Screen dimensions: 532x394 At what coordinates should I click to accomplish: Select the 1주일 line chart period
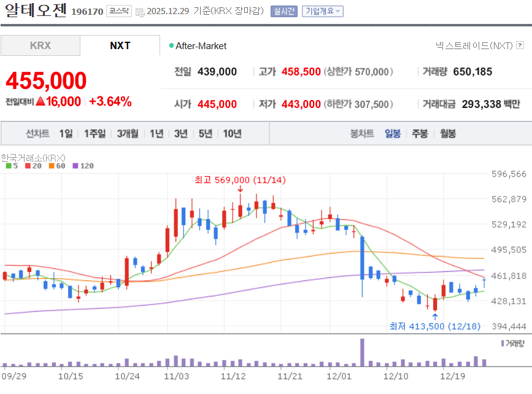pyautogui.click(x=94, y=134)
